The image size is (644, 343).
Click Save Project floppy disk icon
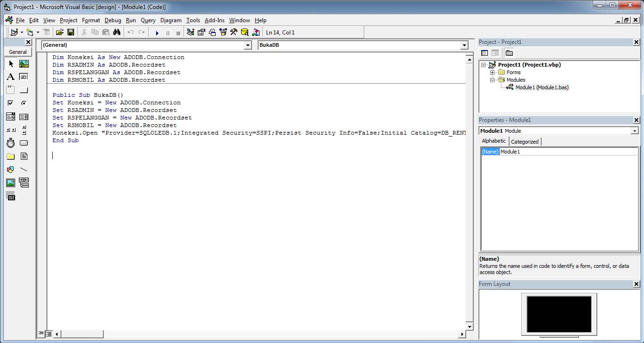71,33
